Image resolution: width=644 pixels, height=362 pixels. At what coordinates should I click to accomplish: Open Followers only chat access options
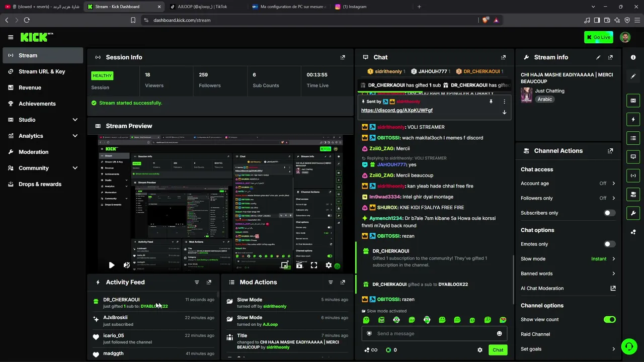coord(568,198)
